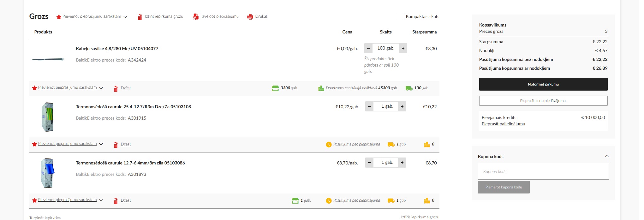
Task: Expand header Pievienot pieprasījumu sarakstam dropdown arrow
Action: (x=125, y=17)
